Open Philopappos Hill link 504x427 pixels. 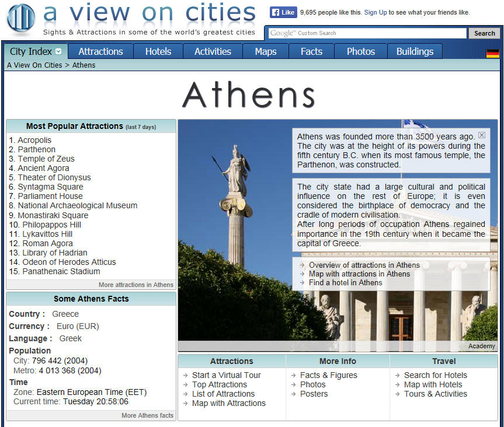tap(52, 225)
